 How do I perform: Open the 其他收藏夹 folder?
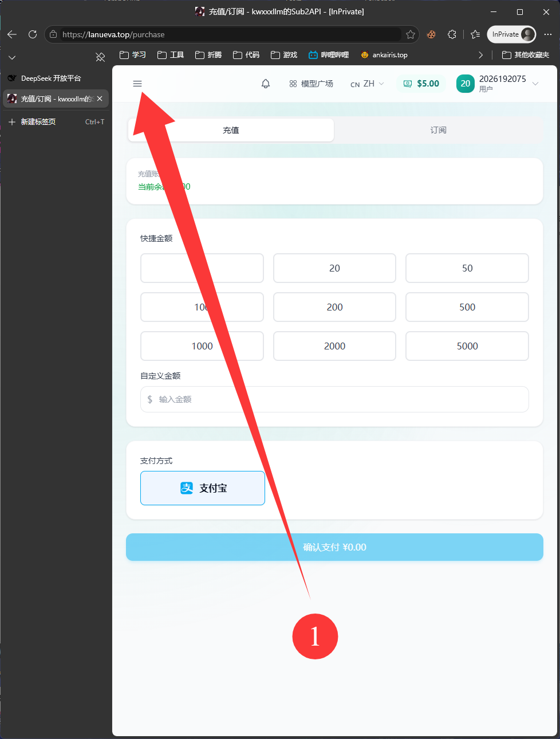(526, 55)
